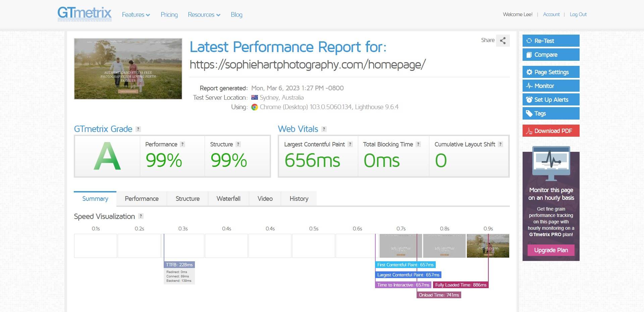Click the GTmetrix logo
The image size is (644, 312).
click(x=84, y=14)
